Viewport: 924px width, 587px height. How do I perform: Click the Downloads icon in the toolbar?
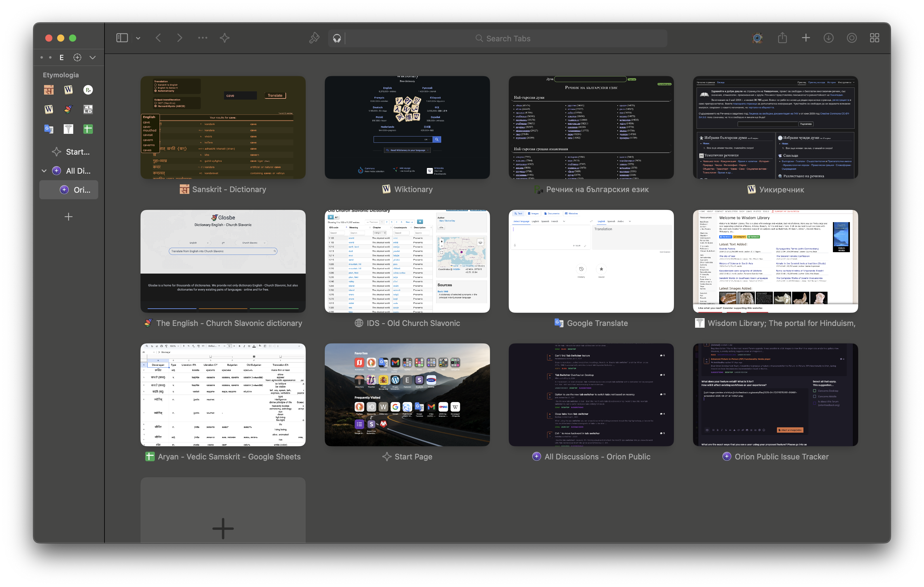(x=828, y=38)
